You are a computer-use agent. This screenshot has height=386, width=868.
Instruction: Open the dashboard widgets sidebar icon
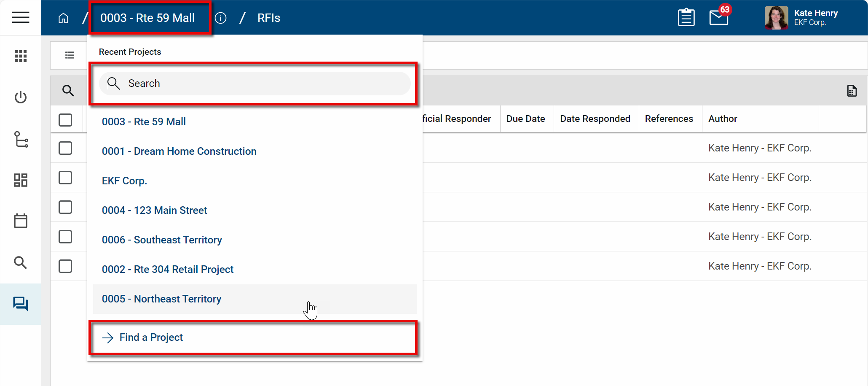tap(20, 180)
